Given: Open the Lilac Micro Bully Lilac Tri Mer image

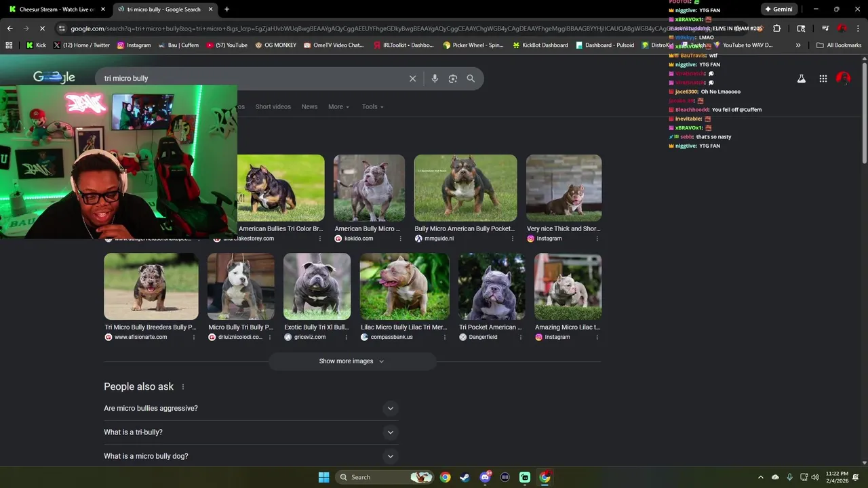Looking at the screenshot, I should [405, 287].
